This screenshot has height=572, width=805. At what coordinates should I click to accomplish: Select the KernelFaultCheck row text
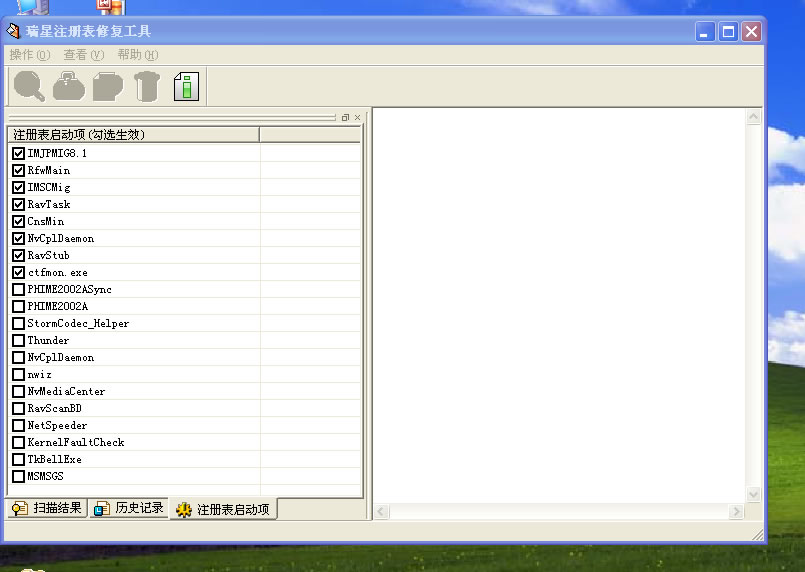(76, 442)
